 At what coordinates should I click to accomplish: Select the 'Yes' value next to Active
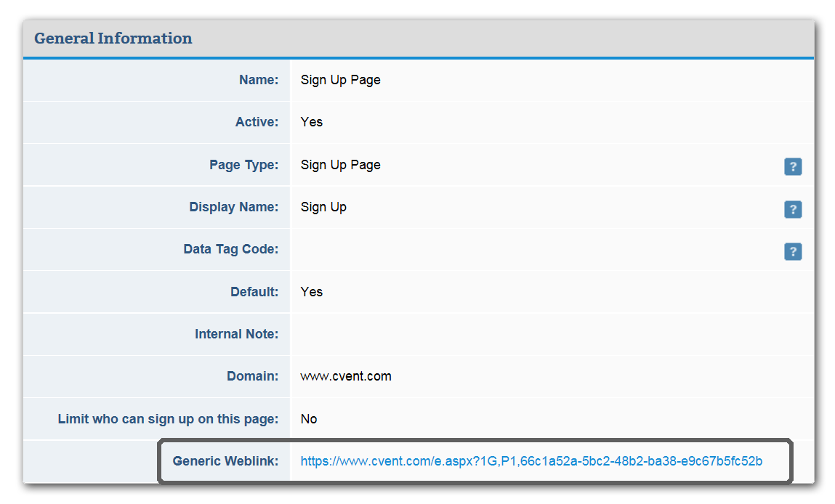tap(312, 122)
